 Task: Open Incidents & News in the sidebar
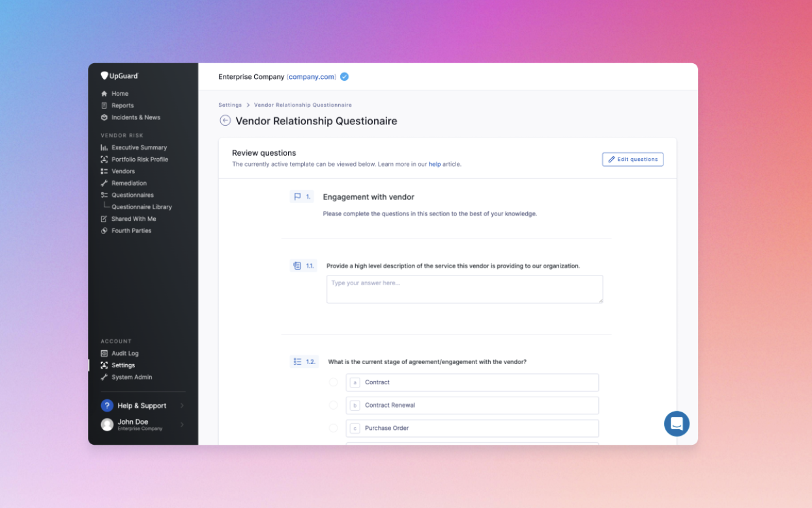(136, 117)
